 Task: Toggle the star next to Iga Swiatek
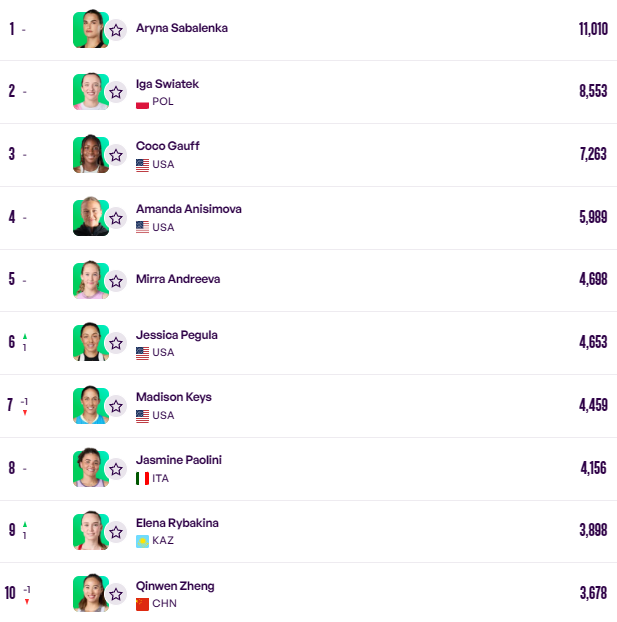coord(116,92)
